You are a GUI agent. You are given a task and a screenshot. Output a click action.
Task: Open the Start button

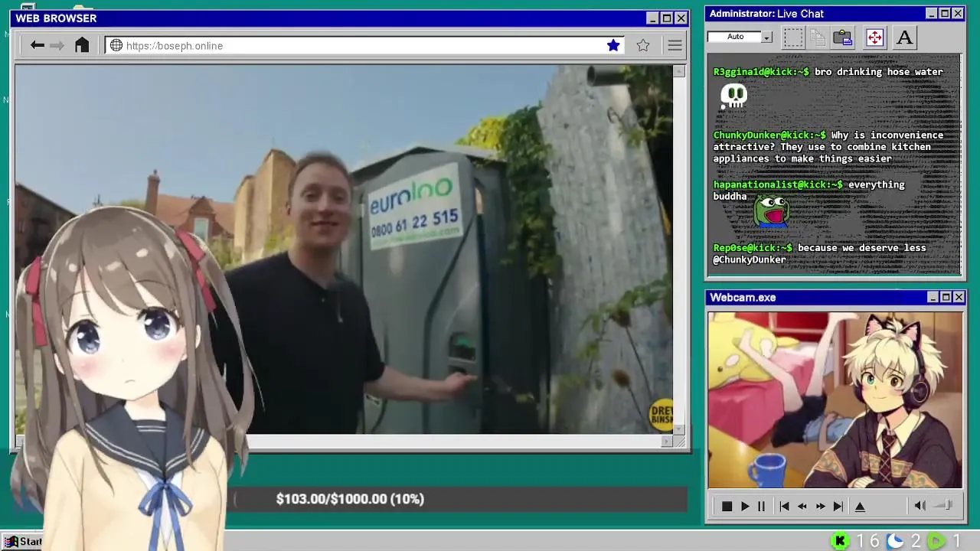pyautogui.click(x=23, y=541)
